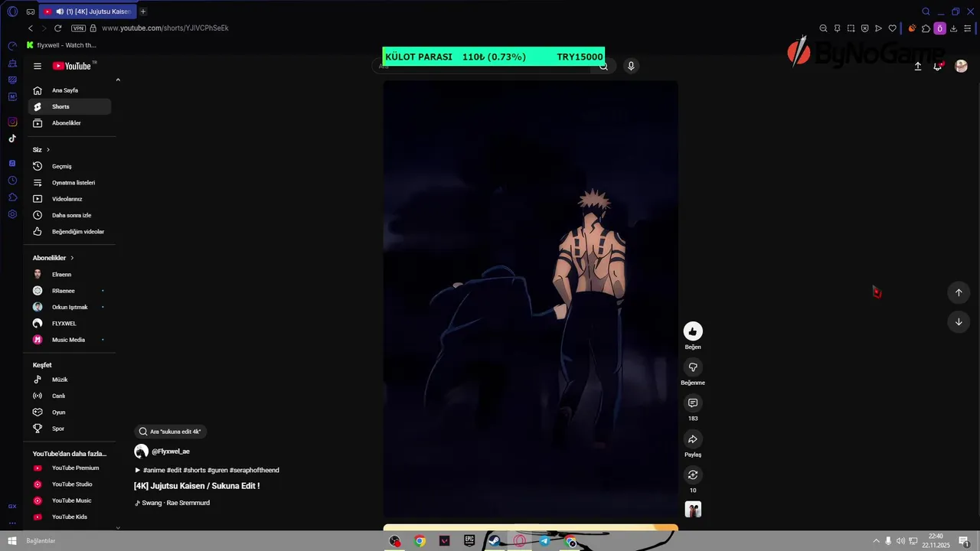Switch to the Jujutsu Kaisen browser tab

(x=87, y=11)
